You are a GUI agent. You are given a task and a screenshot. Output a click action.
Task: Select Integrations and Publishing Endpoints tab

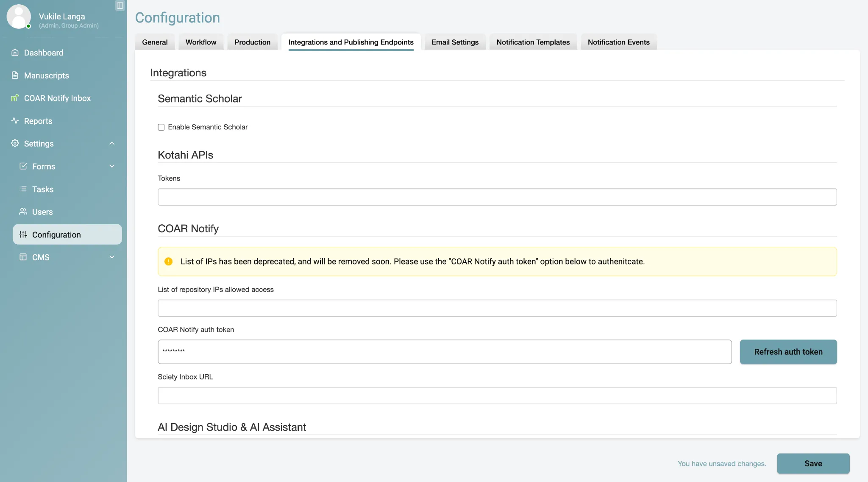pyautogui.click(x=351, y=42)
